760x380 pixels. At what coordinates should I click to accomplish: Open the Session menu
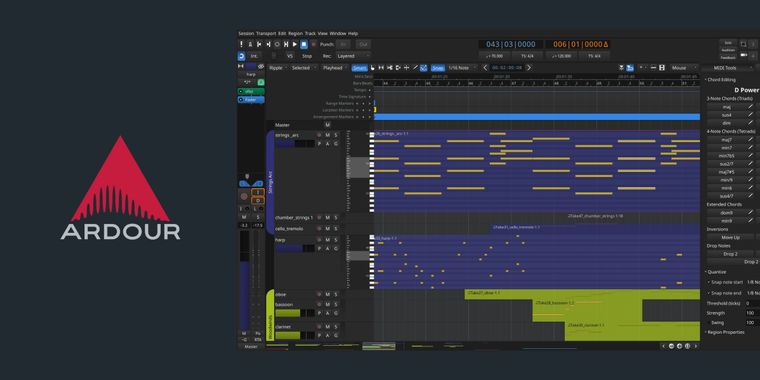point(246,33)
